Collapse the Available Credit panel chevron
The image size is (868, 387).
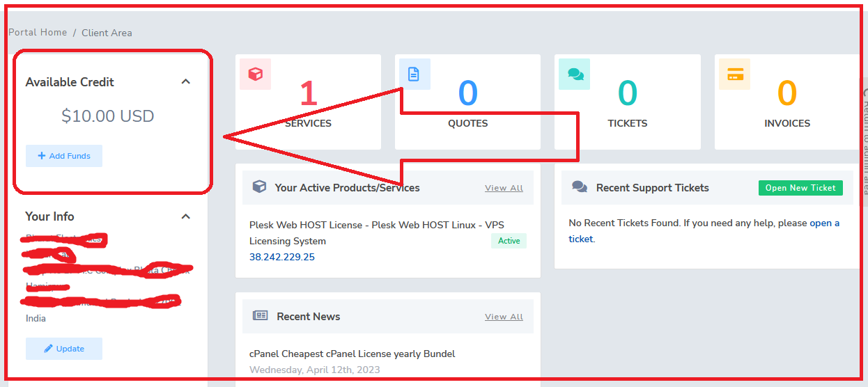(x=186, y=81)
